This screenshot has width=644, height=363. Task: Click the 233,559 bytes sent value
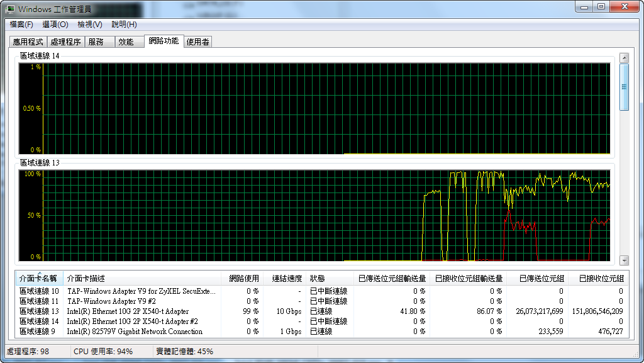coord(551,332)
